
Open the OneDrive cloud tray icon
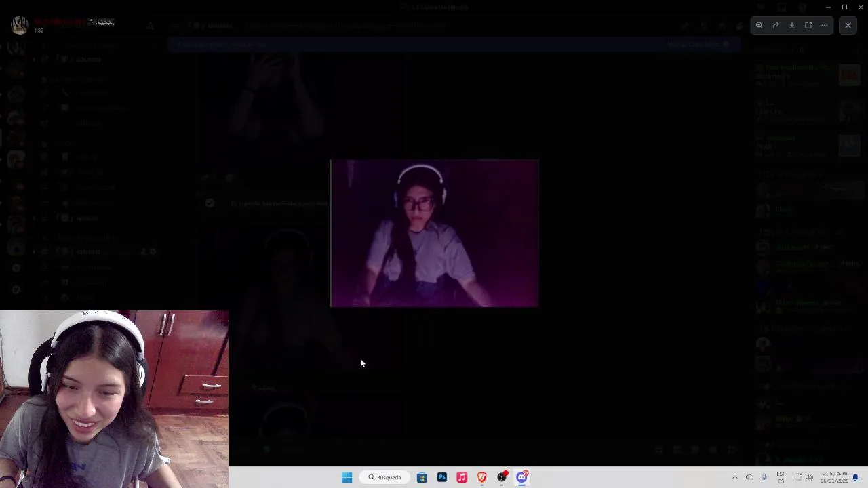[749, 477]
